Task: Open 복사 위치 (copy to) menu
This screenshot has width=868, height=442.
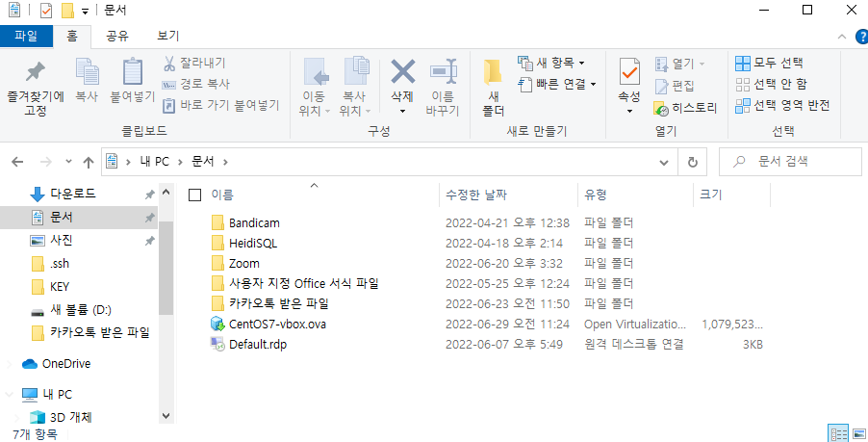Action: pos(354,87)
